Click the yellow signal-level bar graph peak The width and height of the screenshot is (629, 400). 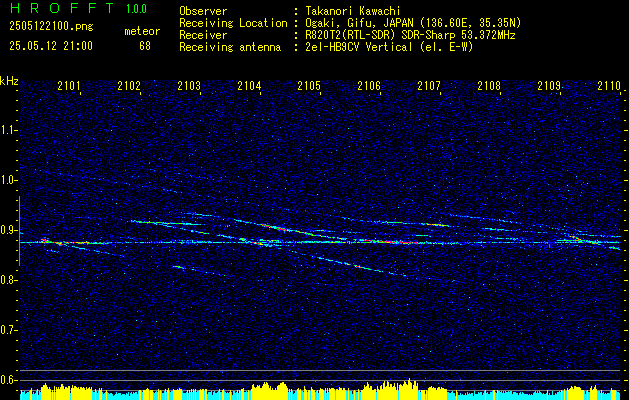(409, 388)
